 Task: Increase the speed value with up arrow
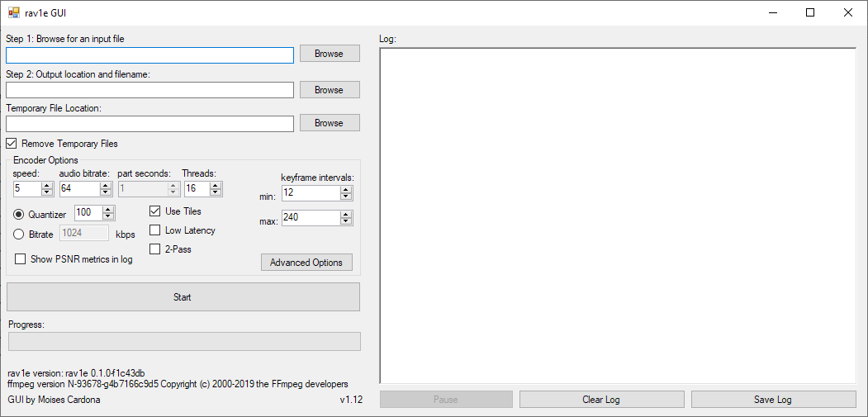click(47, 185)
